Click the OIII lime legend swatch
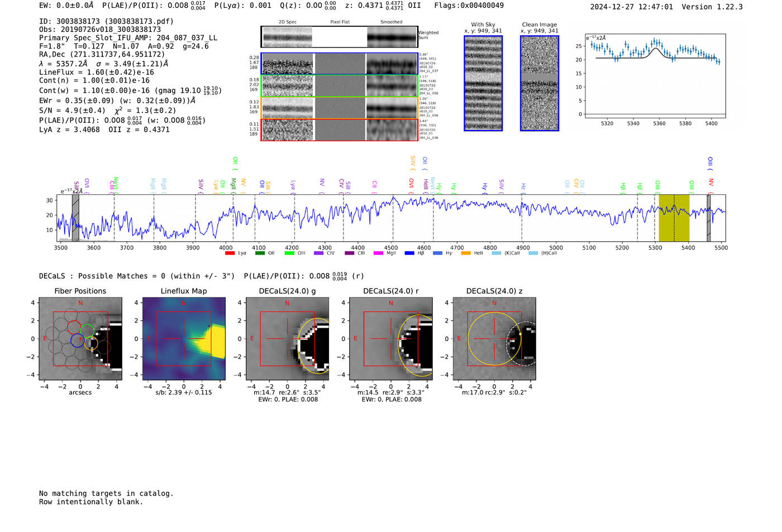 (x=289, y=253)
